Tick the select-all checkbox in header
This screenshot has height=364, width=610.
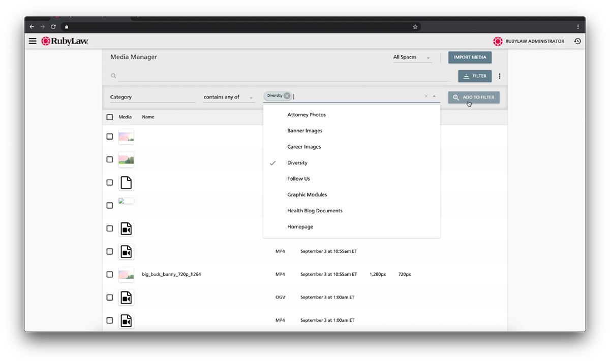[x=110, y=117]
